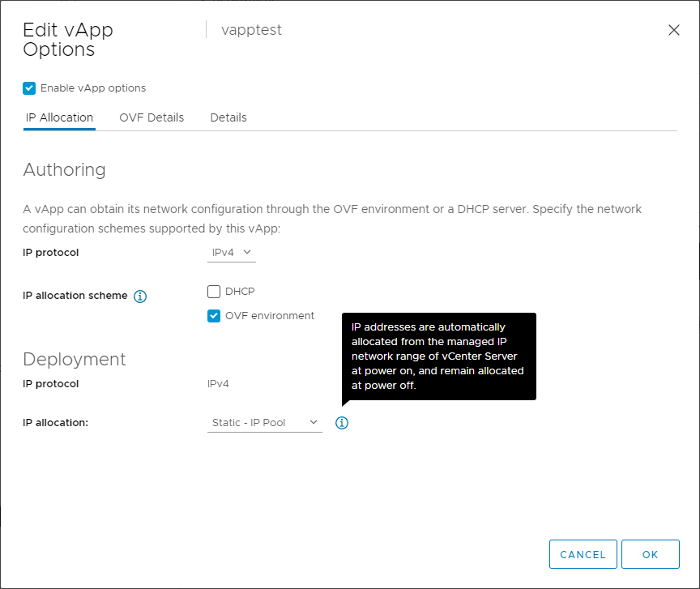Click the IP allocation scheme label text
700x589 pixels.
pos(75,296)
